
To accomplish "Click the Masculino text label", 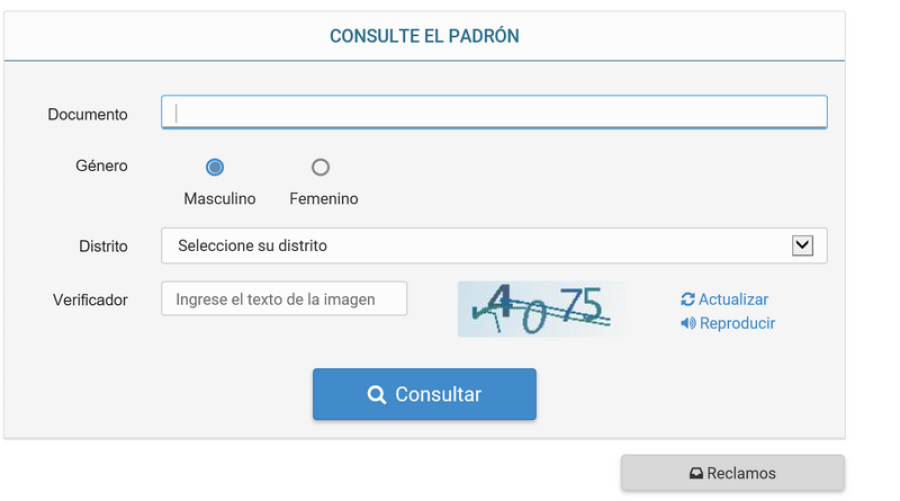I will 219,199.
